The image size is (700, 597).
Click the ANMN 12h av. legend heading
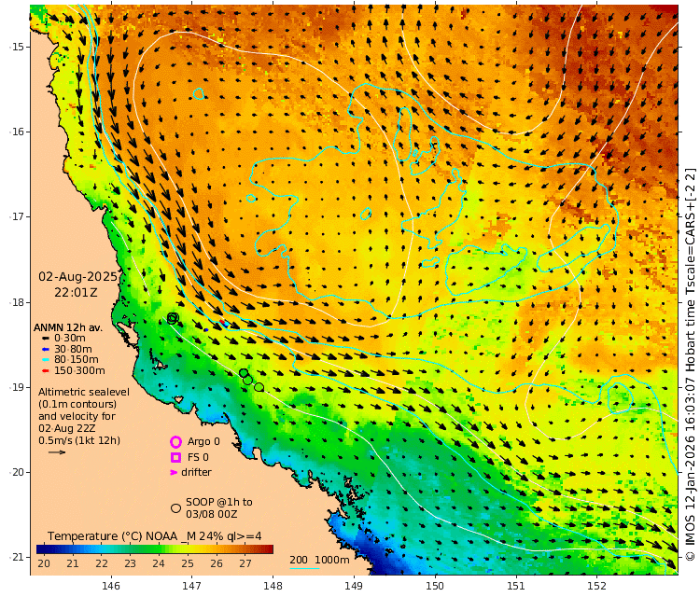(68, 327)
